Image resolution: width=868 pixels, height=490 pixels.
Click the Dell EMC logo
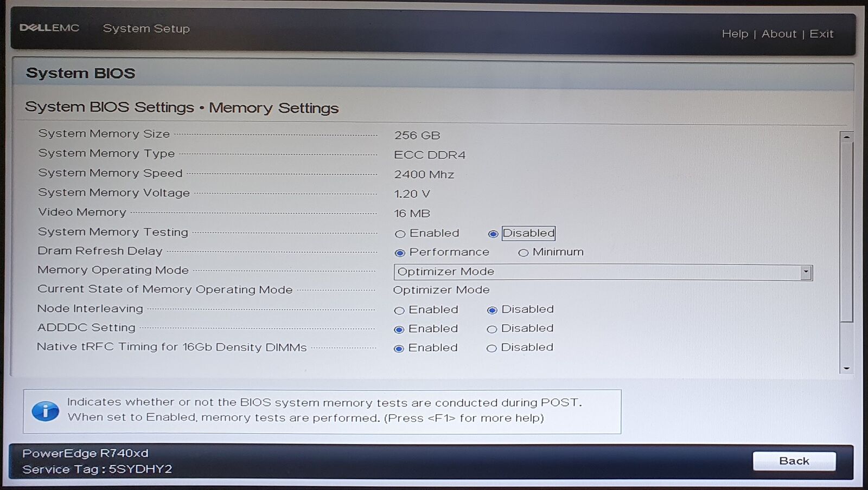pos(49,28)
